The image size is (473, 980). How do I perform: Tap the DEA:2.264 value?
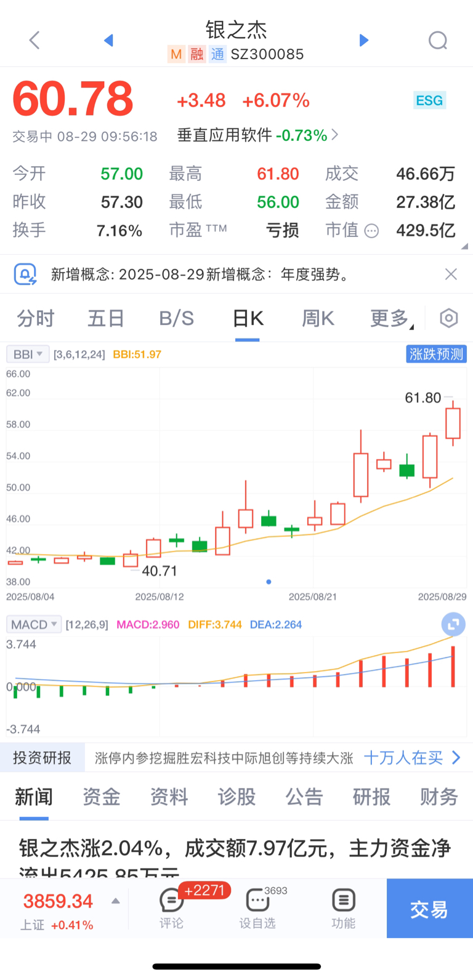tap(276, 625)
